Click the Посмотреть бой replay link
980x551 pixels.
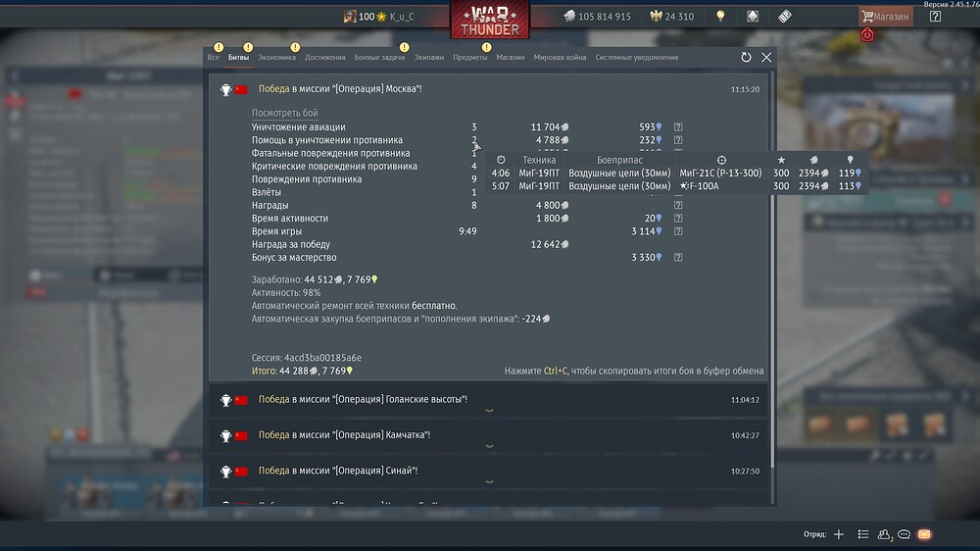(284, 113)
